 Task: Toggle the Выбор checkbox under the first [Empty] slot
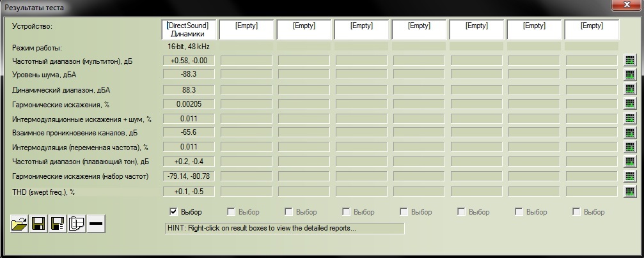[x=231, y=212]
